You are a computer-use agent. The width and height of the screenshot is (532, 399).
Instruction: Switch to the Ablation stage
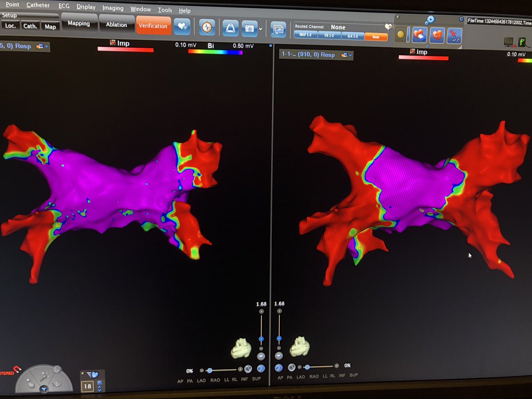116,24
